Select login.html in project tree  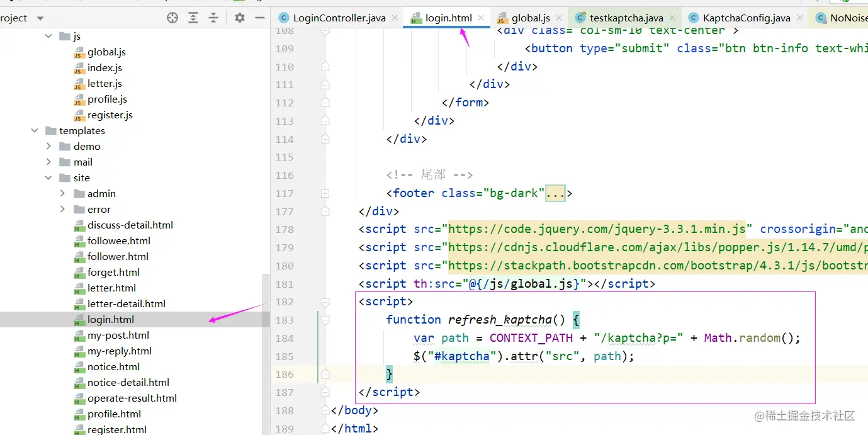coord(111,320)
